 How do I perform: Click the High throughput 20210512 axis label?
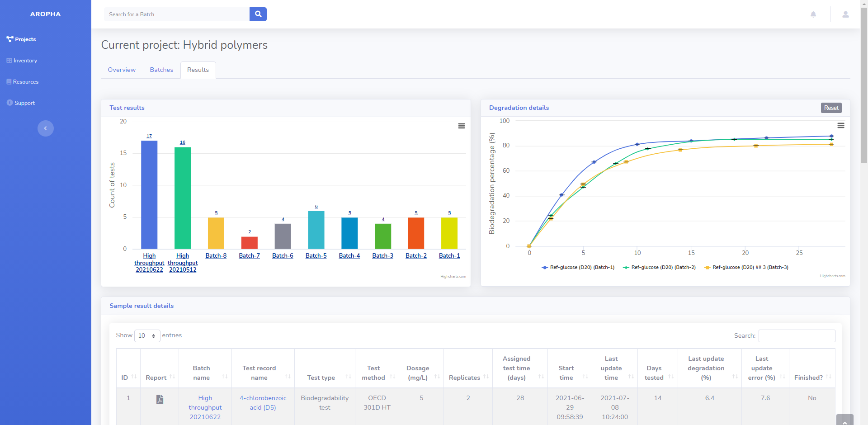pos(183,263)
